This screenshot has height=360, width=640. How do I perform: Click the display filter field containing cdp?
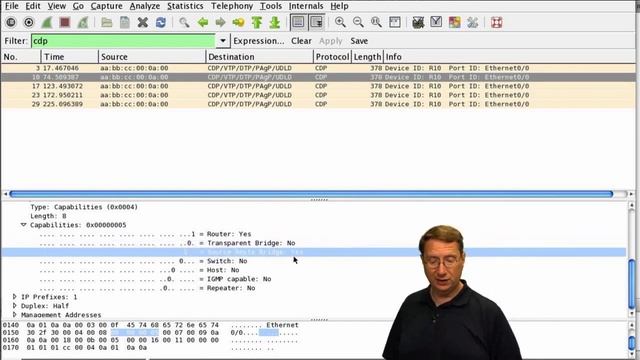pyautogui.click(x=123, y=41)
